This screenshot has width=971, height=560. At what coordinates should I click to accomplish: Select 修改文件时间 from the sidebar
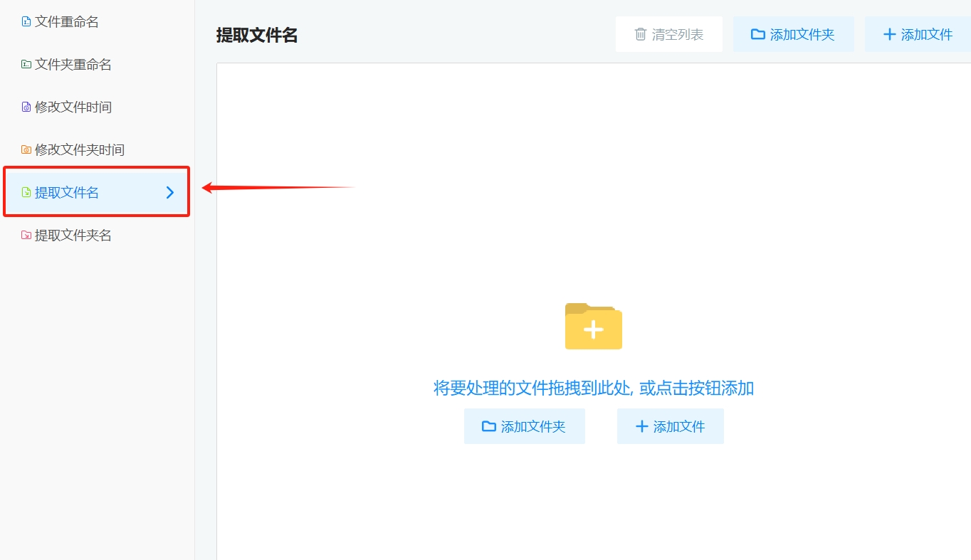tap(73, 107)
